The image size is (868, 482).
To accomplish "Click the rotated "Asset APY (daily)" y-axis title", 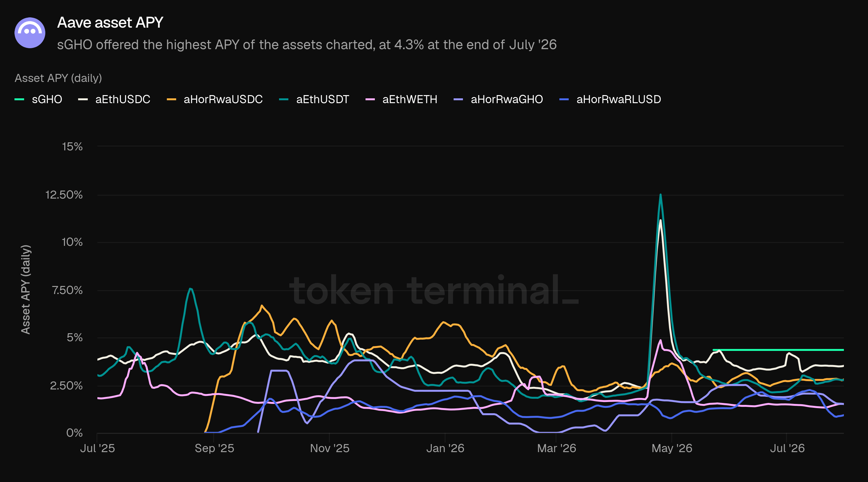I will pos(26,290).
